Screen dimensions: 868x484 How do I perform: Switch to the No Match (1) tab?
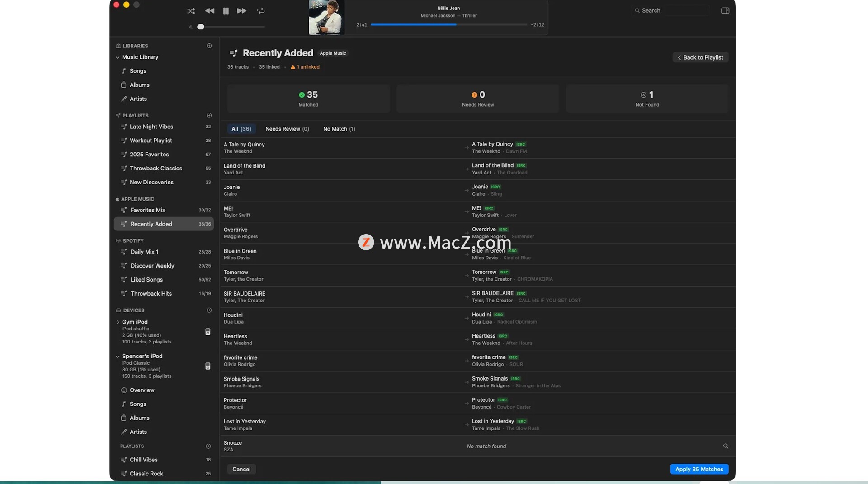(x=339, y=129)
